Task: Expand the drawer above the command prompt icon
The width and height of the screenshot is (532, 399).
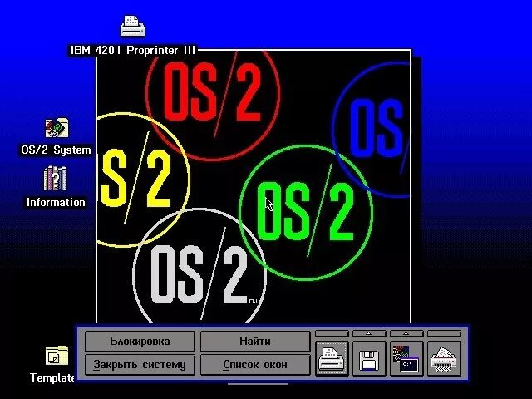Action: (x=406, y=334)
